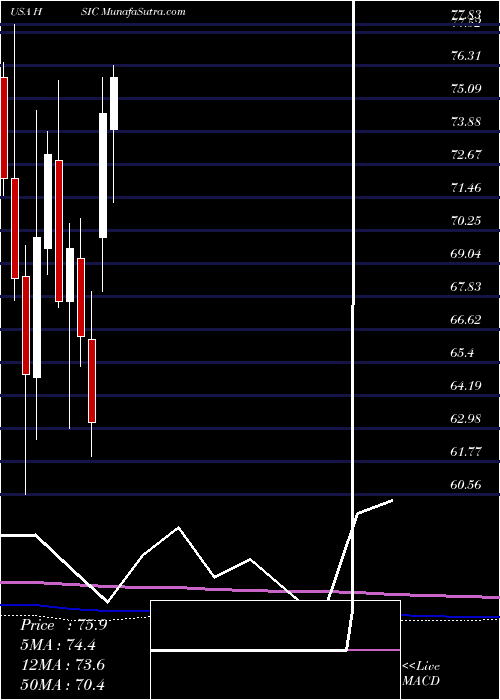This screenshot has height=700, width=500.
Task: Click the 73.88 price axis label
Action: click(x=466, y=121)
